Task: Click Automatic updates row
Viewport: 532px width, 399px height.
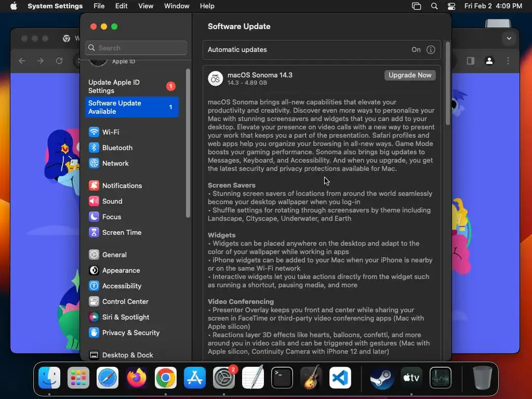Action: [x=321, y=49]
